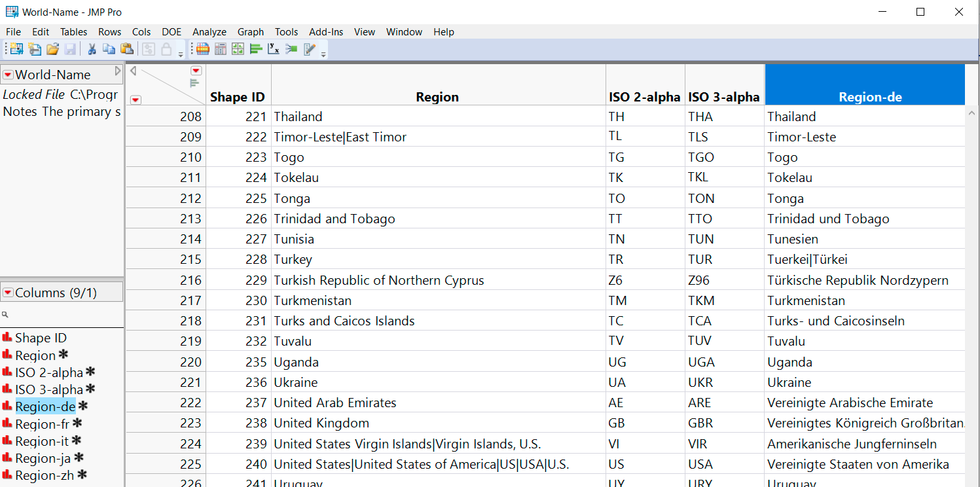Cut selection with the scissors toolbar icon
The height and width of the screenshot is (487, 980).
coord(91,48)
